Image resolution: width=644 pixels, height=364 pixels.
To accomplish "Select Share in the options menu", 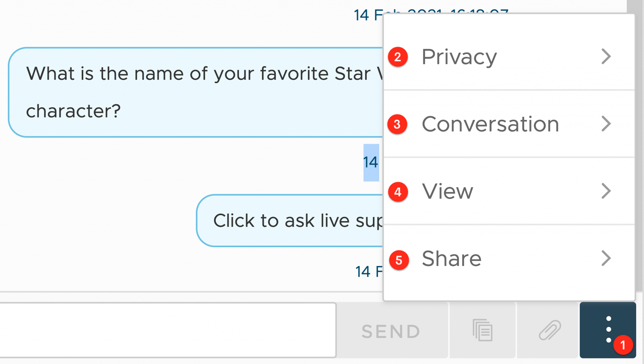I will pos(452,258).
